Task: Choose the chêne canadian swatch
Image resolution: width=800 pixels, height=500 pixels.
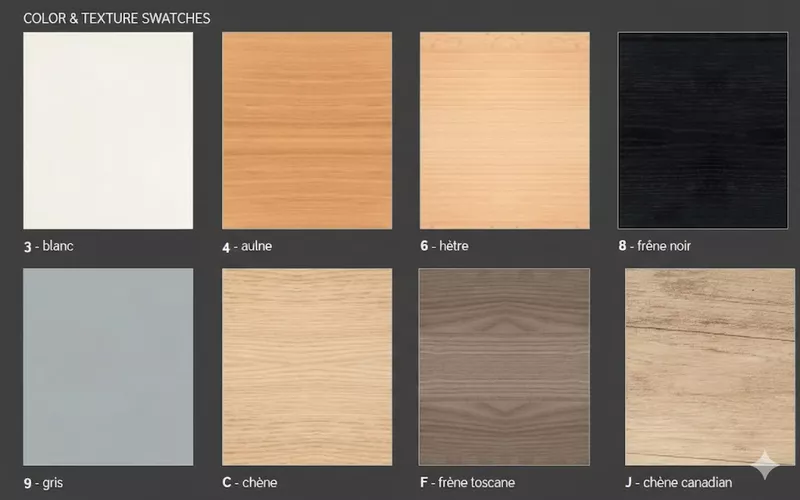Action: [x=712, y=367]
